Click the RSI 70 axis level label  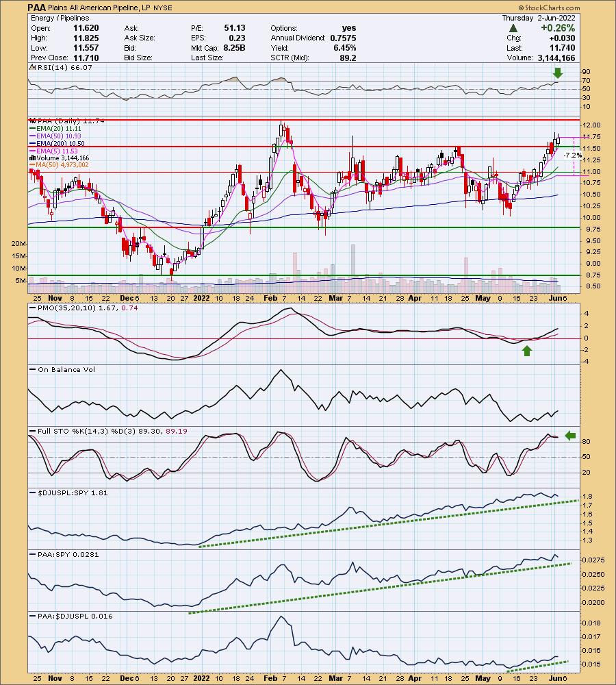586,80
